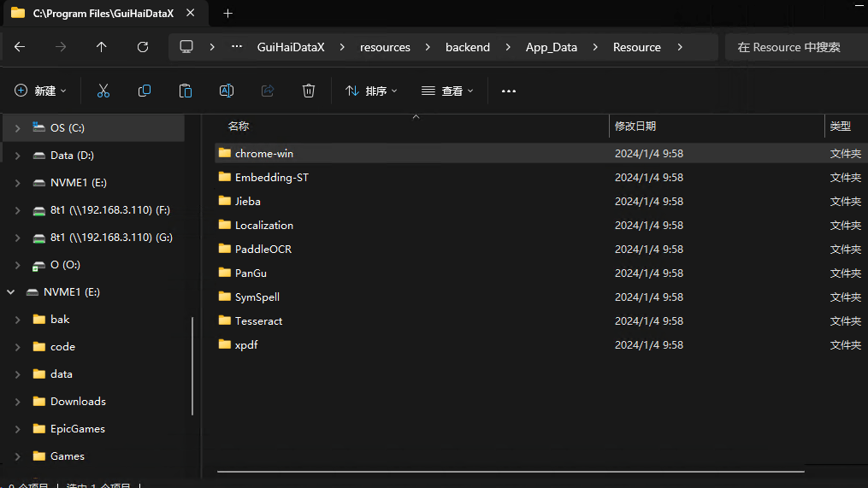868x488 pixels.
Task: Cut the selected item with scissors icon
Action: [x=103, y=91]
